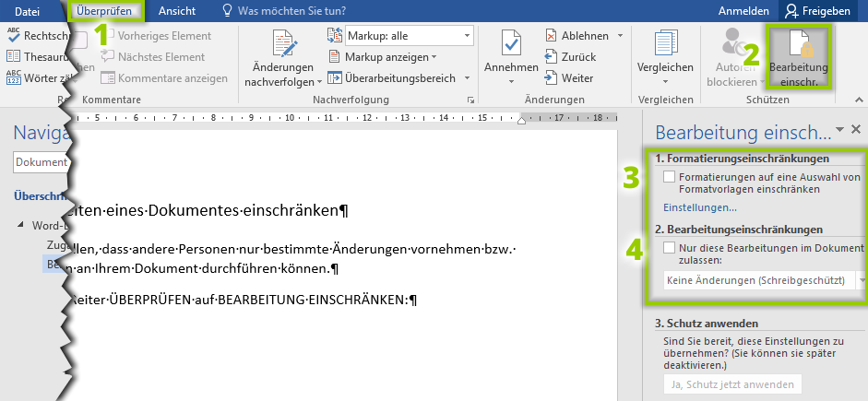
Task: Click the Einstellungen... link
Action: tap(699, 207)
